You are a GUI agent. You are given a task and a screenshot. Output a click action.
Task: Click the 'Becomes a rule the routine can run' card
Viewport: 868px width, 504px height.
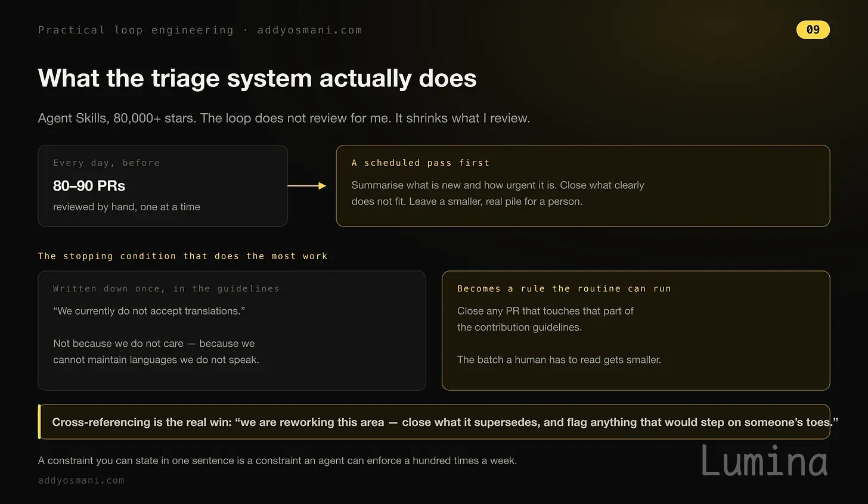click(636, 331)
